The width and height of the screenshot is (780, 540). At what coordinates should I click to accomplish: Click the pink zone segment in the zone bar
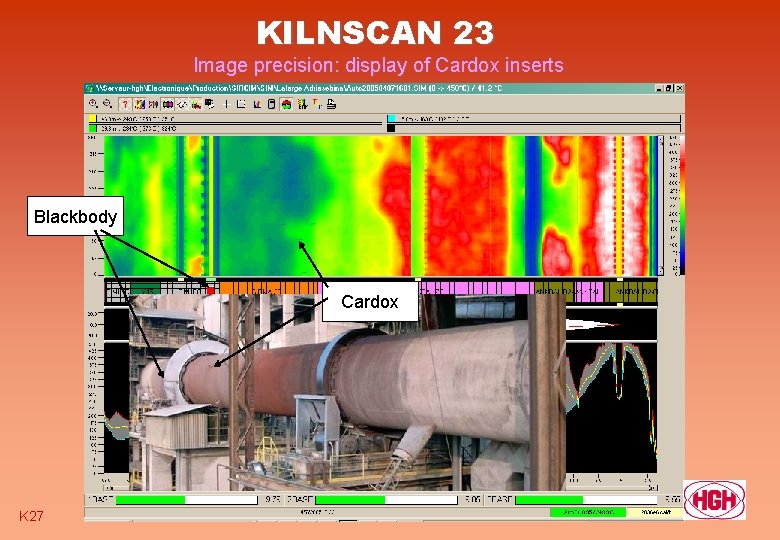click(x=478, y=288)
